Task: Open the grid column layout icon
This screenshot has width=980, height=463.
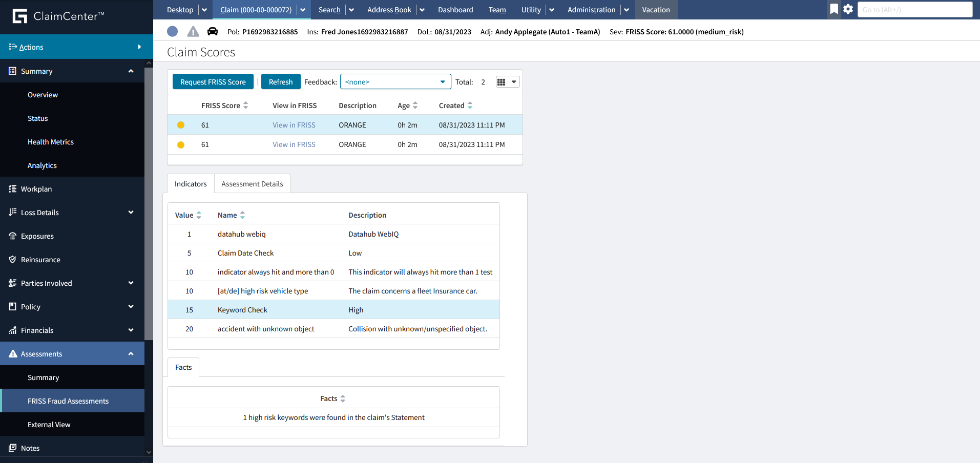Action: click(x=507, y=82)
